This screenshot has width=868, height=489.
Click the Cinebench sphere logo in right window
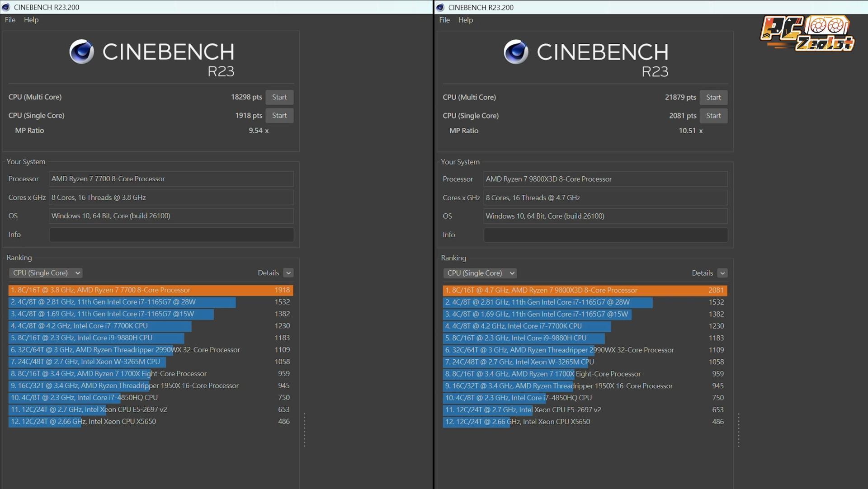(x=516, y=52)
